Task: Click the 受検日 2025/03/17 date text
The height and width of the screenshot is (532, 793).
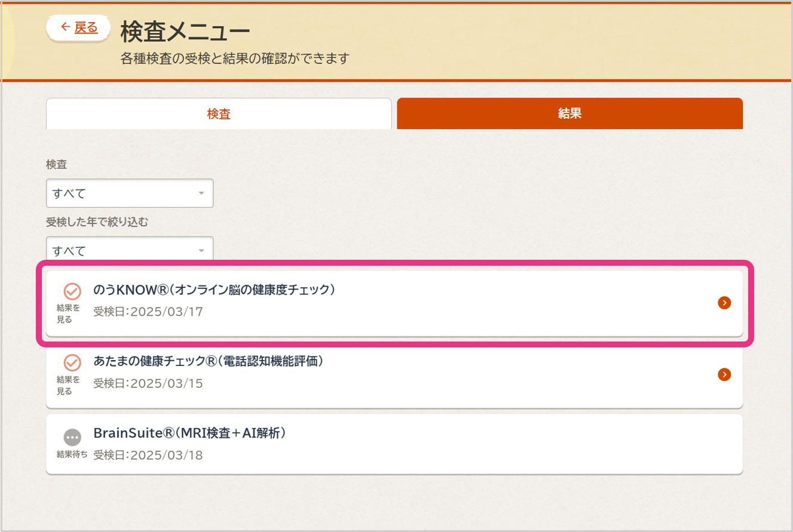Action: click(148, 312)
